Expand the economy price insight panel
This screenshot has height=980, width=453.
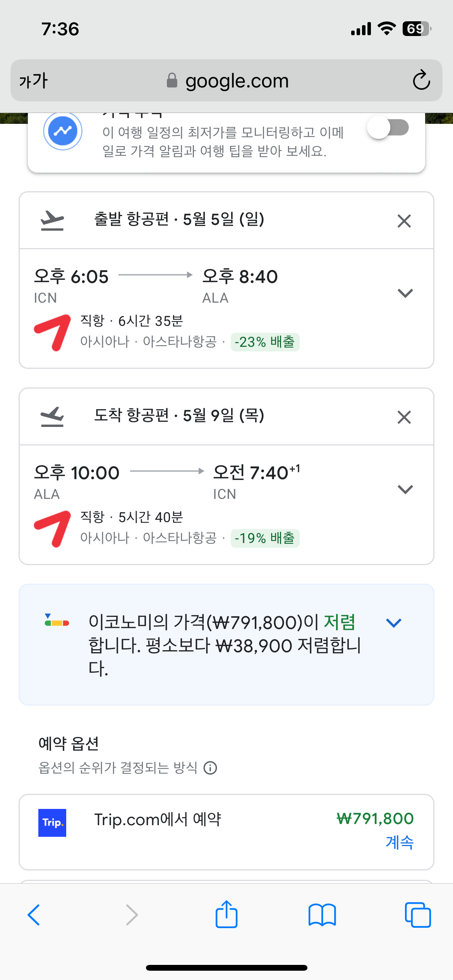394,623
